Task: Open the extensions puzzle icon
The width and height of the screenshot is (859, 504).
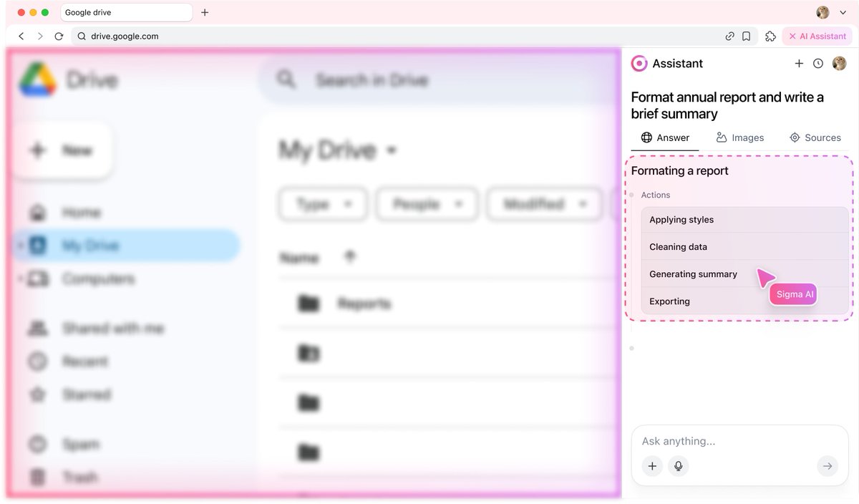Action: pos(770,36)
